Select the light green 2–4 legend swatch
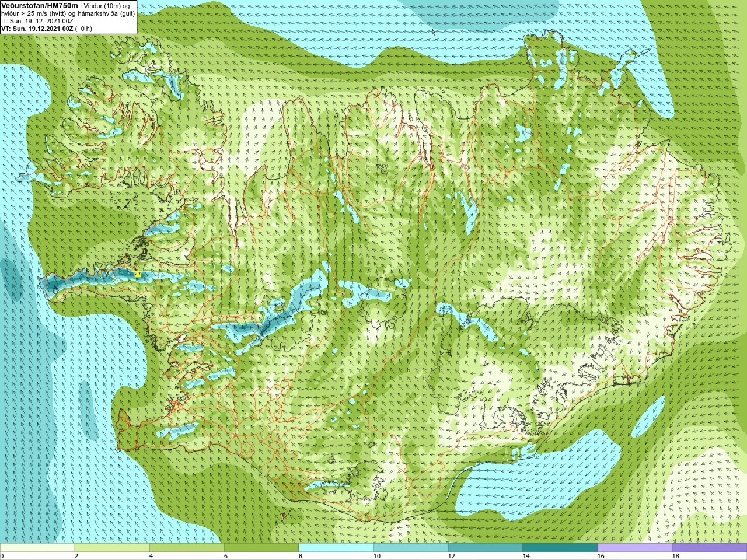The image size is (747, 560). (112, 548)
